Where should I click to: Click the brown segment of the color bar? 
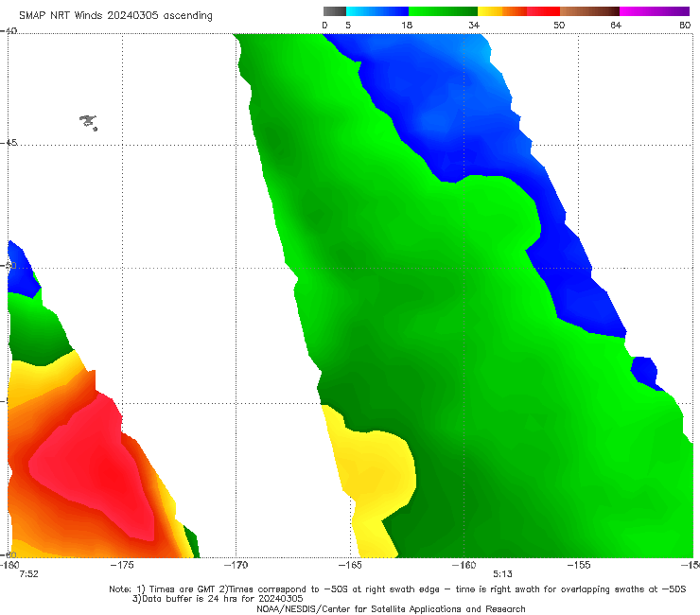coord(589,11)
